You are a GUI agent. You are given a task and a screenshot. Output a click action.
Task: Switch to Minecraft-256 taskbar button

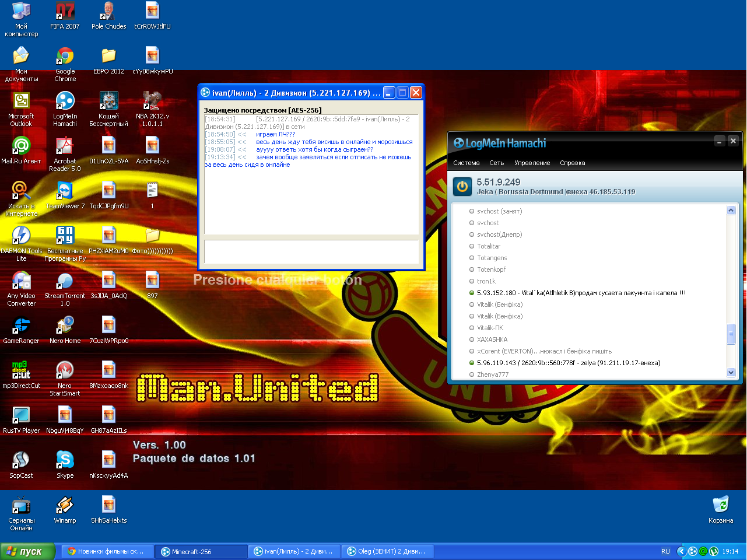click(x=201, y=551)
